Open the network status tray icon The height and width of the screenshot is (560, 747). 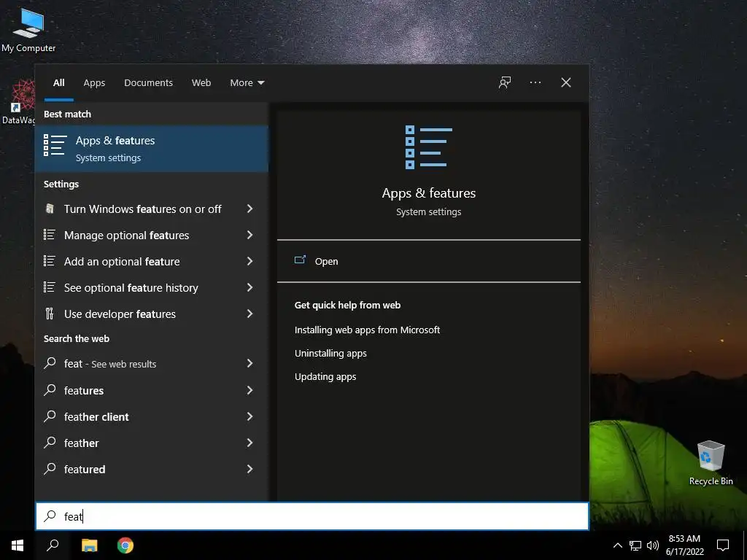pos(635,545)
